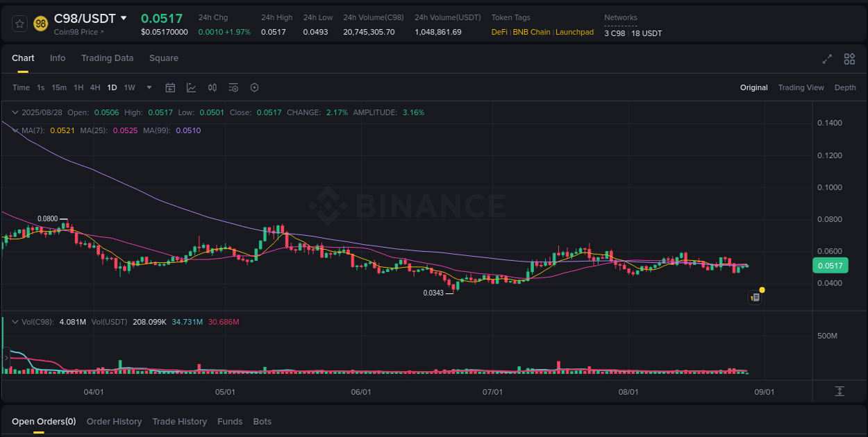Click the panel scale icon below the price axis
868x437 pixels.
point(840,391)
